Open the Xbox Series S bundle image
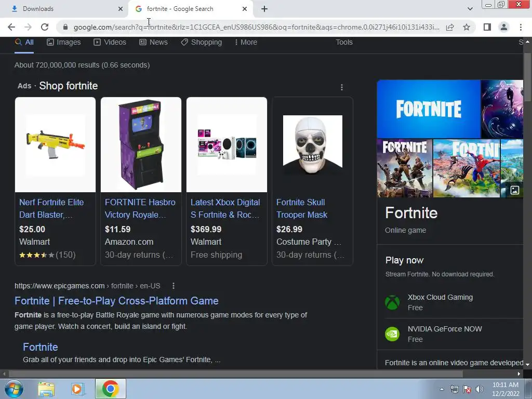The width and height of the screenshot is (532, 399). coord(227,145)
